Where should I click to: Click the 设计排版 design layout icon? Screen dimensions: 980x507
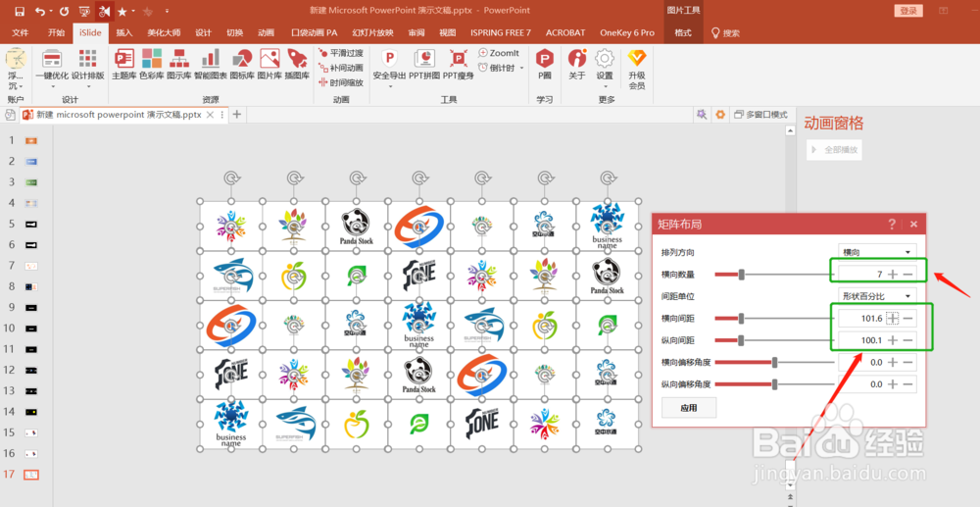[87, 60]
